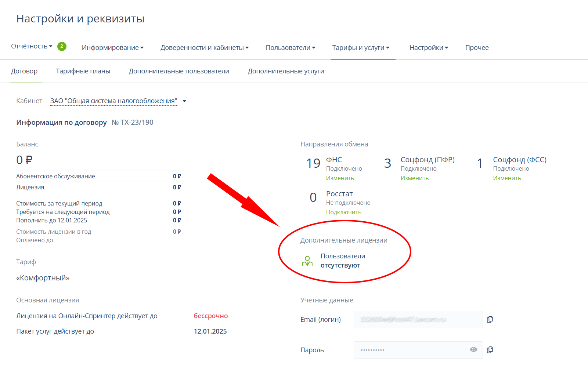The width and height of the screenshot is (588, 367).
Task: Click Подключить under Росстат
Action: coord(343,212)
